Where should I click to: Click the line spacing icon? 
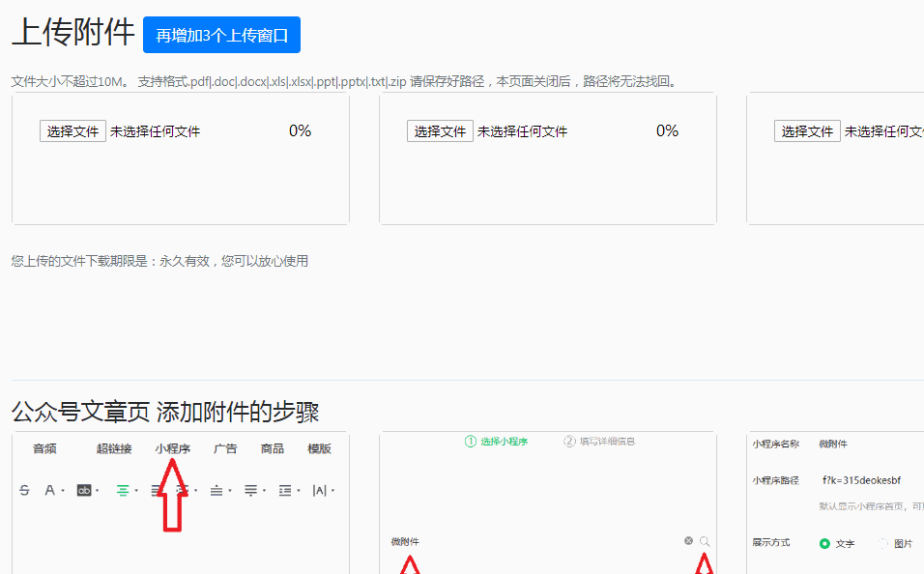(217, 490)
